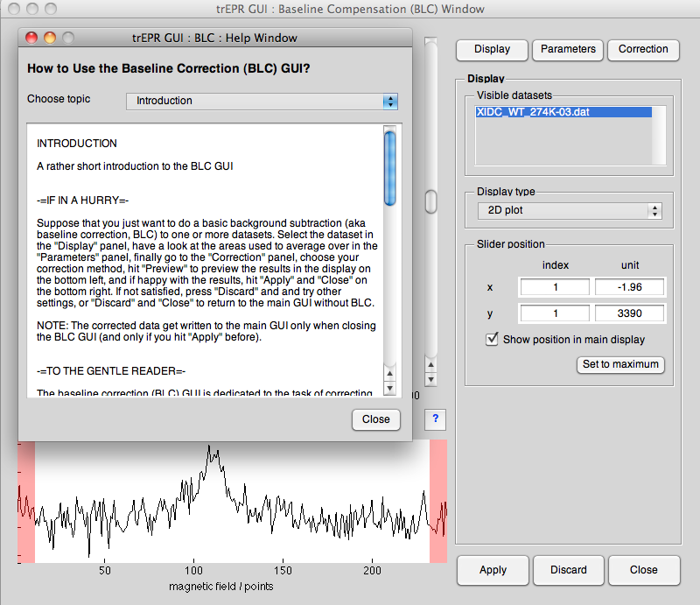This screenshot has height=605, width=700.
Task: Click the red close button of Help Window
Action: [31, 38]
